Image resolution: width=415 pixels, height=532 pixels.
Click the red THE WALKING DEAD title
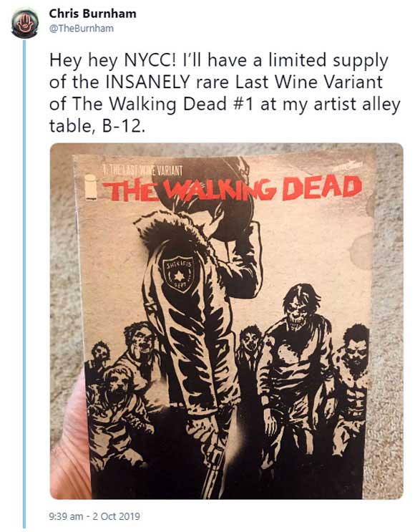point(233,188)
